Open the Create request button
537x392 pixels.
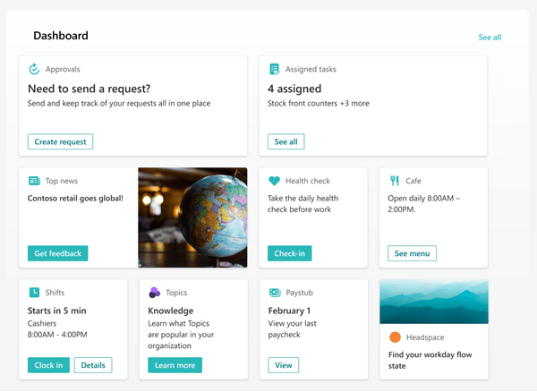(x=60, y=141)
